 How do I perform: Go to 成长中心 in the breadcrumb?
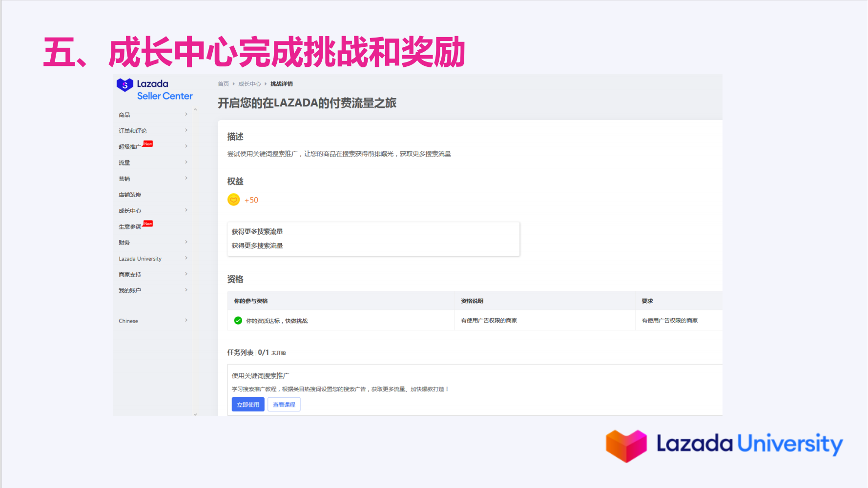[249, 84]
